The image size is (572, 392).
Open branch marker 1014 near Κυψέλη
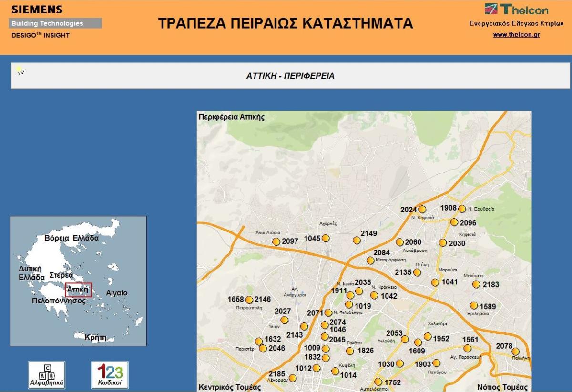(x=335, y=371)
